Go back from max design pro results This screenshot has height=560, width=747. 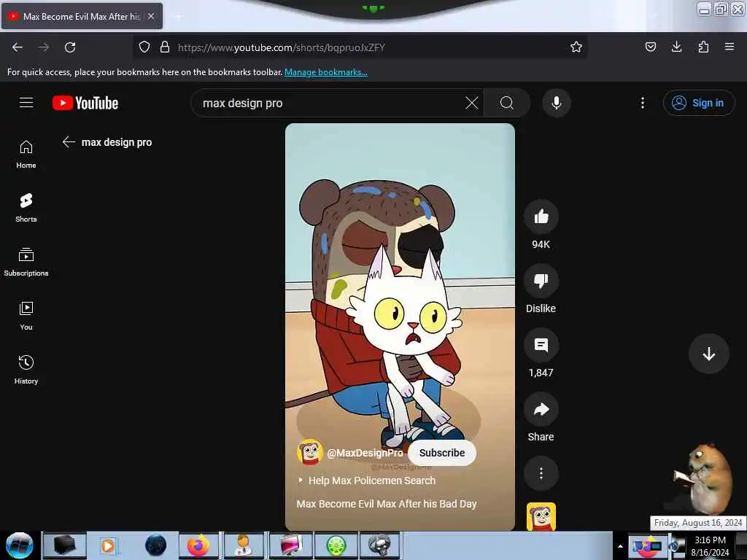click(69, 142)
